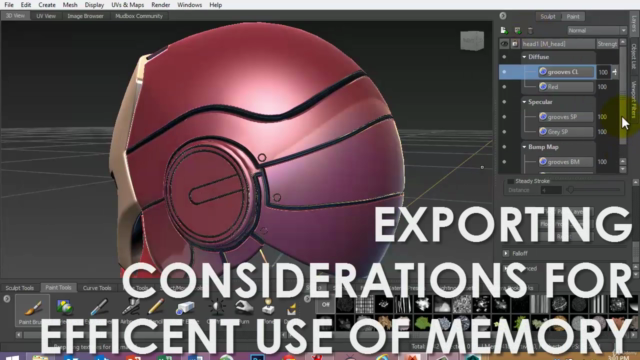Click the grooves CL opacity value field
Screen dimensions: 640x360
(603, 72)
